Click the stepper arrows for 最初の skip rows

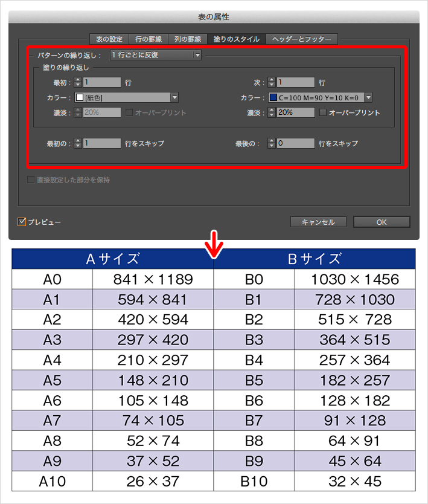(78, 143)
